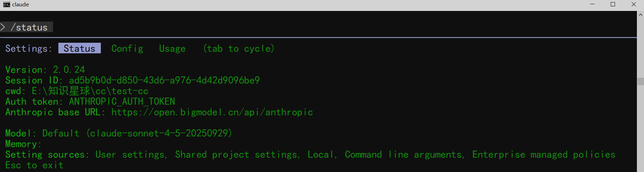This screenshot has width=644, height=172.
Task: Click the ANTHROPIC_AUTH_TOKEN text
Action: [122, 102]
